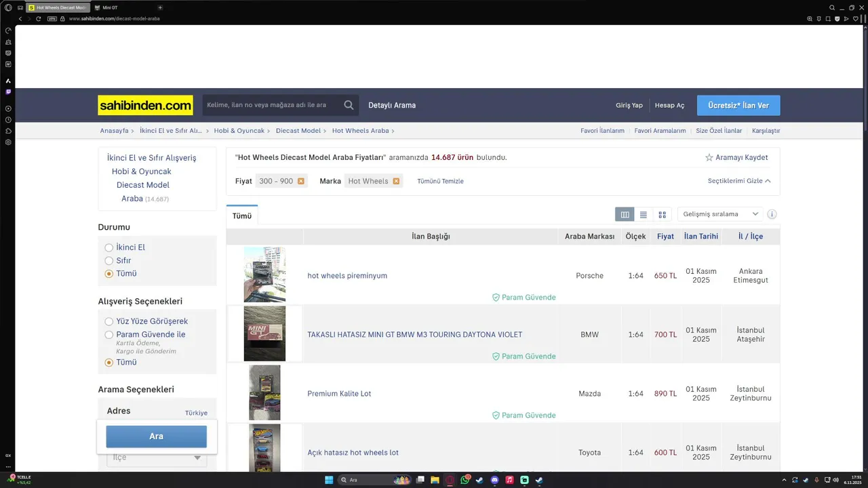The width and height of the screenshot is (868, 488).
Task: Open Favori İlanlarım menu link
Action: (602, 131)
